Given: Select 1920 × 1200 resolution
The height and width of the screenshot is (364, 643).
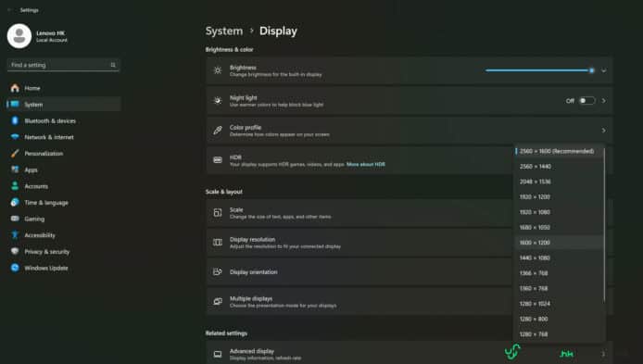Looking at the screenshot, I should [558, 196].
